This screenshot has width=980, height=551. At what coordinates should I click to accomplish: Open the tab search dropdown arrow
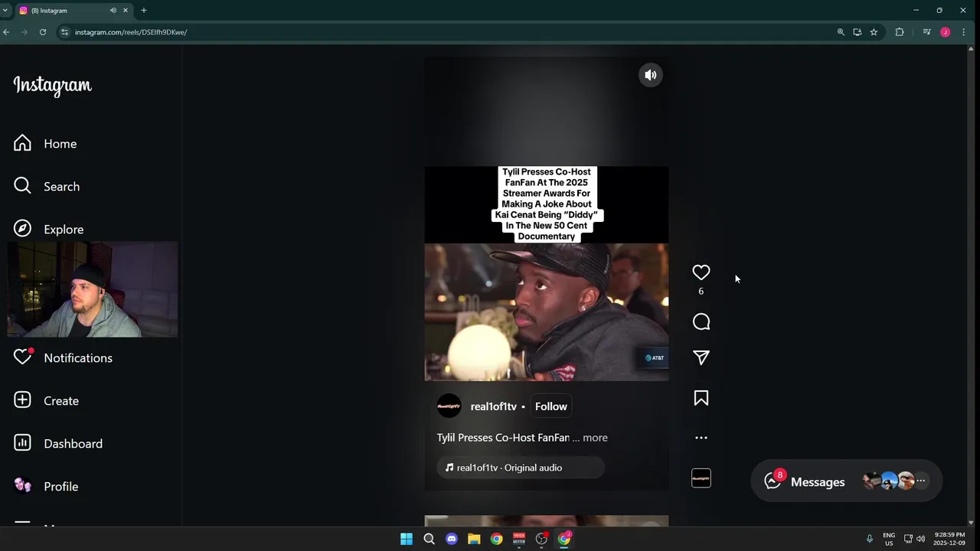[5, 10]
